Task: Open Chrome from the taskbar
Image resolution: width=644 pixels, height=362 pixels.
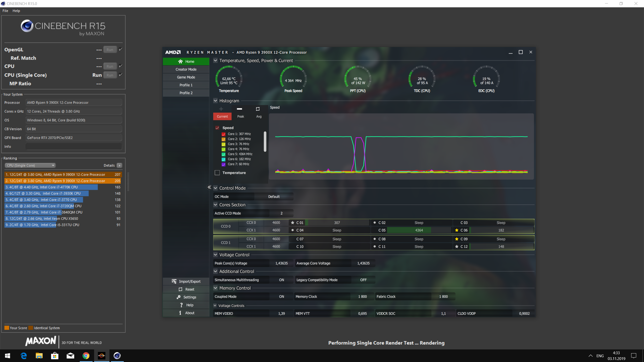Action: (x=86, y=356)
